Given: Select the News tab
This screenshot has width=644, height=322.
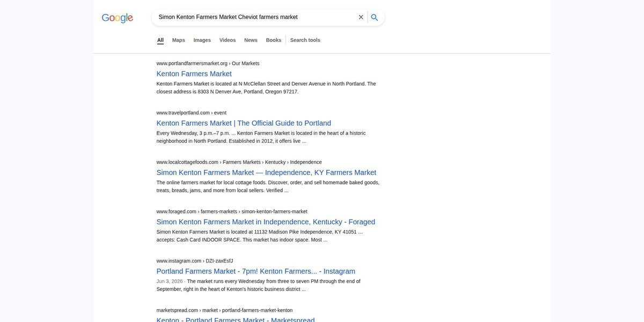Looking at the screenshot, I should (x=251, y=40).
